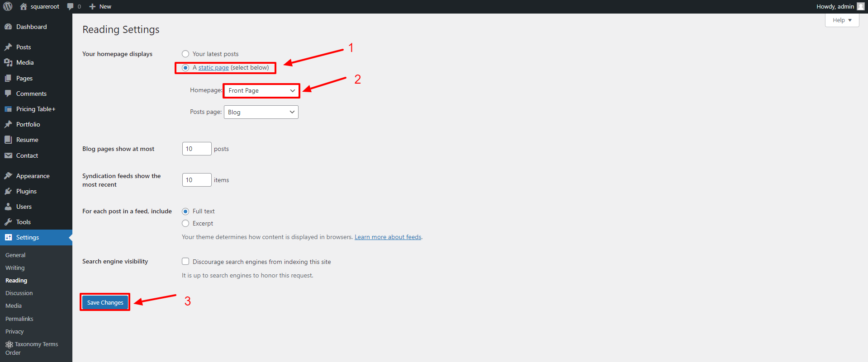
Task: Click the Dashboard gauge icon
Action: [8, 27]
